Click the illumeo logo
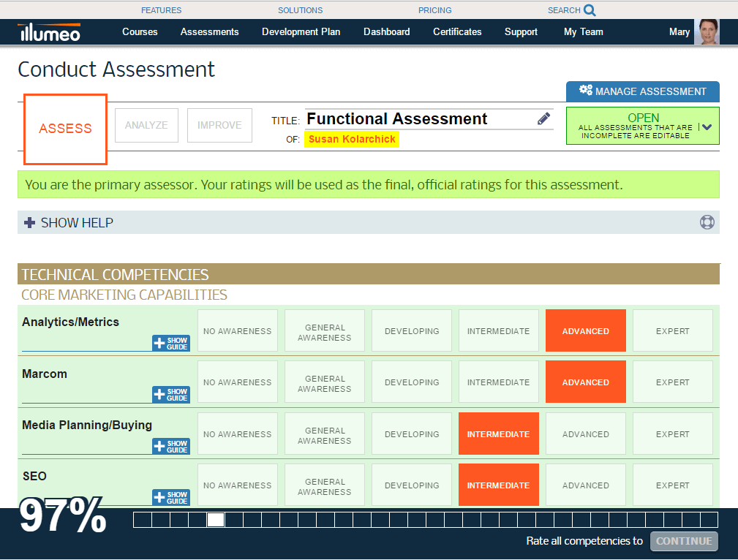 [48, 32]
